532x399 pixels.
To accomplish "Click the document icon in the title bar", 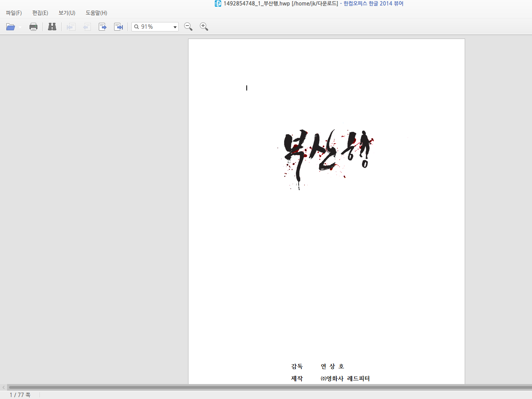I will coord(218,4).
